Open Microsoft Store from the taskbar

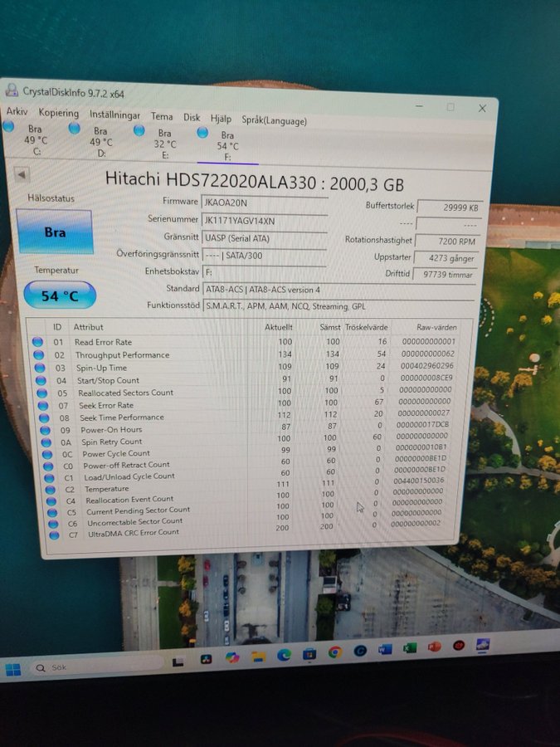pyautogui.click(x=309, y=654)
